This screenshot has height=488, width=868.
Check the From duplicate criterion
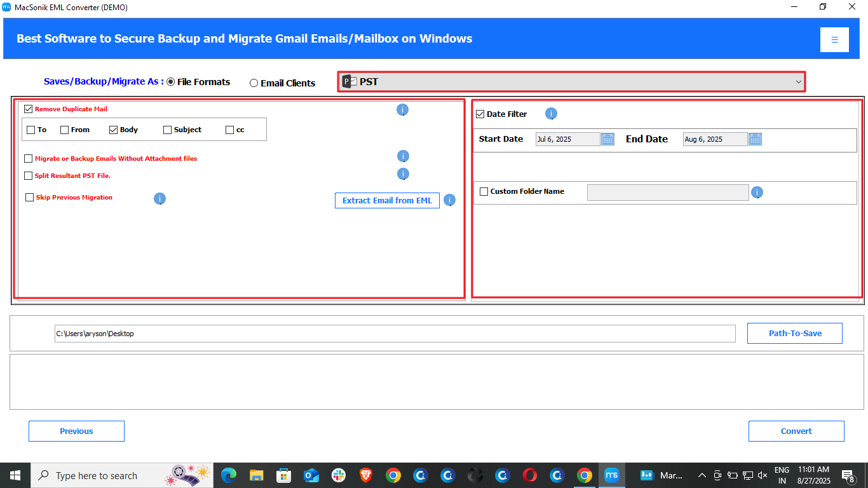(65, 130)
